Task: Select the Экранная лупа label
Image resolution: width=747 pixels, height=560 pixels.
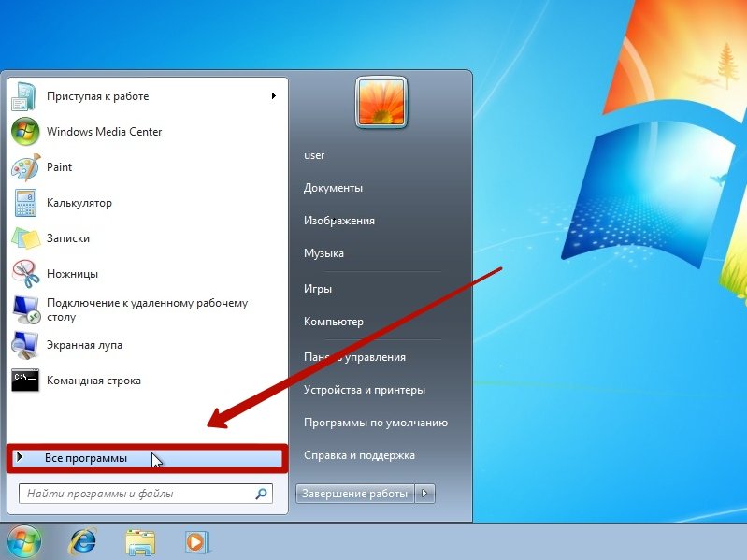Action: tap(84, 345)
